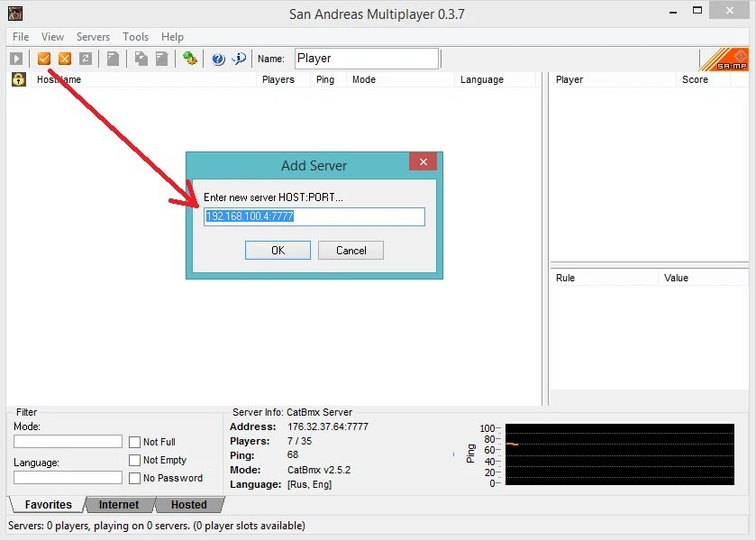
Task: Click the players value 7 / 35
Action: pos(299,441)
